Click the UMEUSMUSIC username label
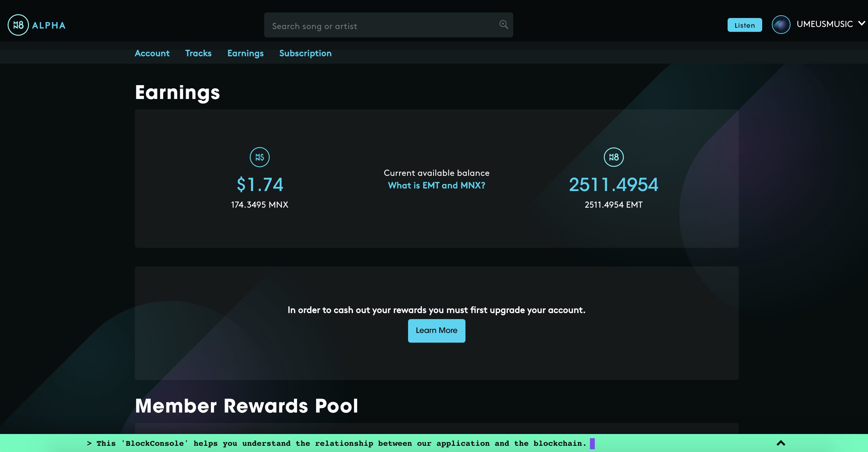Viewport: 868px width, 452px height. click(x=824, y=24)
